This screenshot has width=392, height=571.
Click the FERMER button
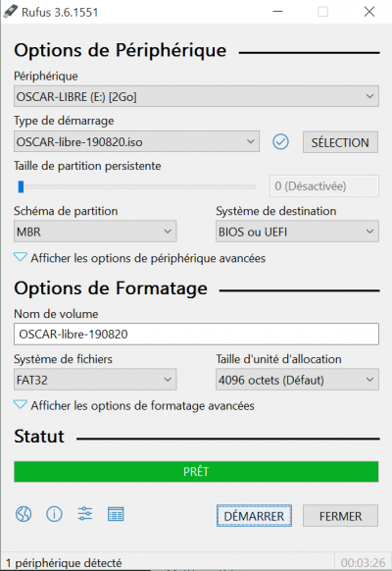pos(340,516)
